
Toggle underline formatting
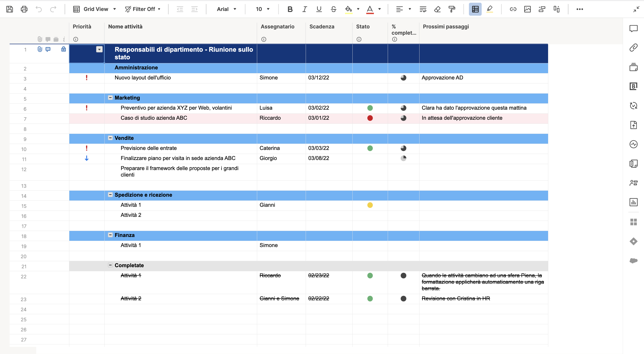coord(319,9)
